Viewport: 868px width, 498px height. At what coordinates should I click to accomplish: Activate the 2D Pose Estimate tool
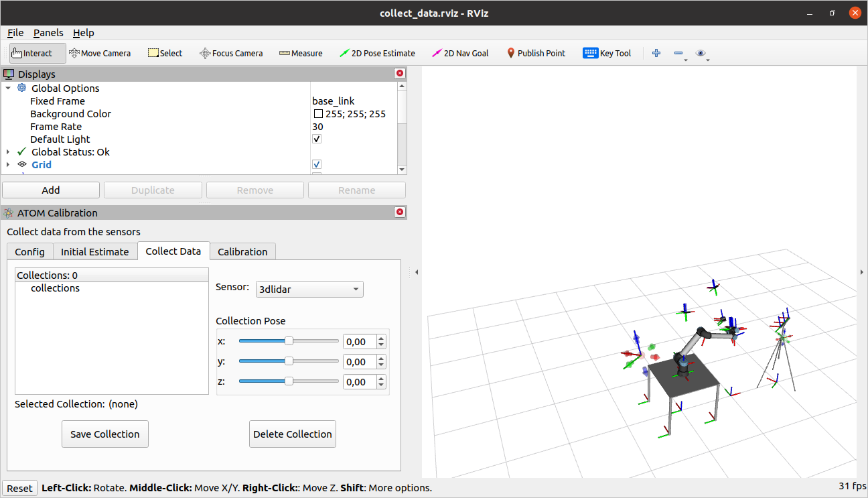point(377,52)
